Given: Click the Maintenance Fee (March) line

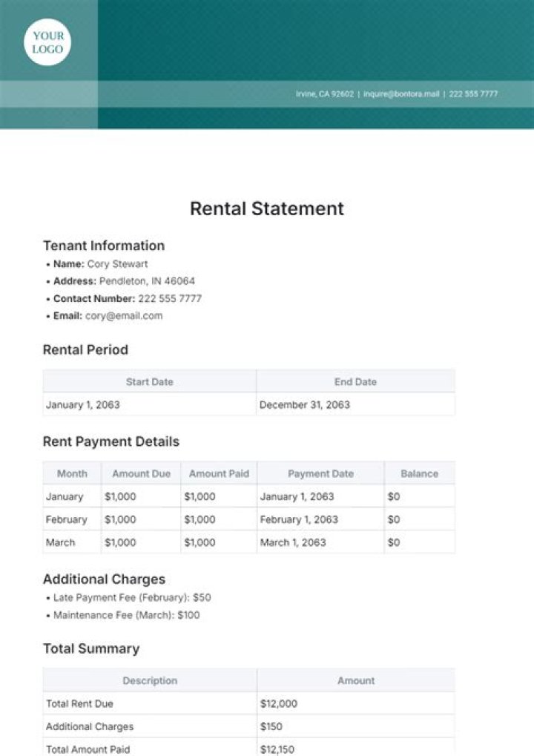Looking at the screenshot, I should pos(126,615).
